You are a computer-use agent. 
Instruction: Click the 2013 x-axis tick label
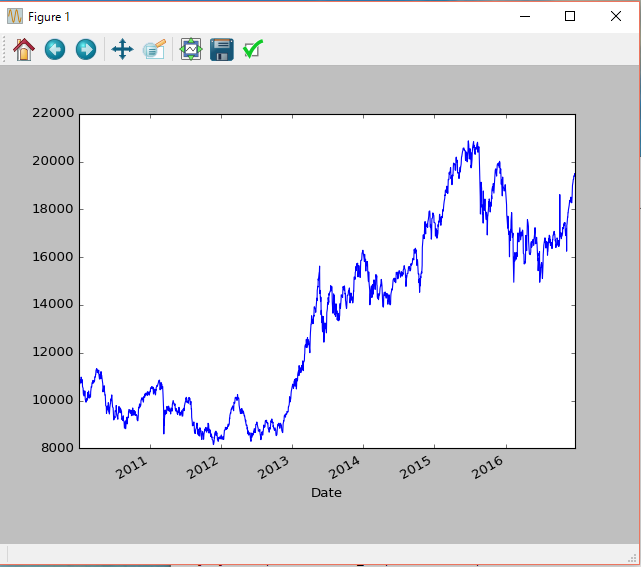[x=273, y=468]
